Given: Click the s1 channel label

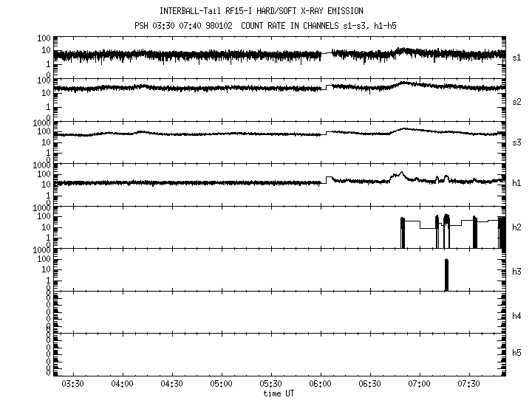Looking at the screenshot, I should [x=517, y=56].
